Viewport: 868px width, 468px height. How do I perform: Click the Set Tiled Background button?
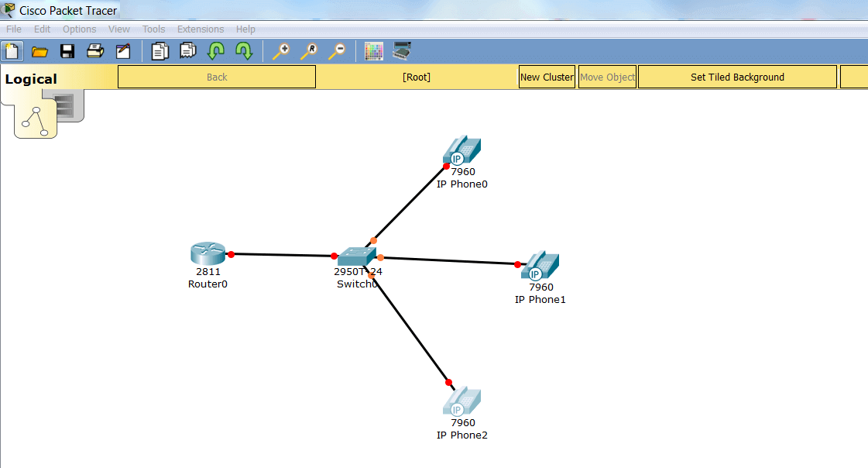pos(737,77)
